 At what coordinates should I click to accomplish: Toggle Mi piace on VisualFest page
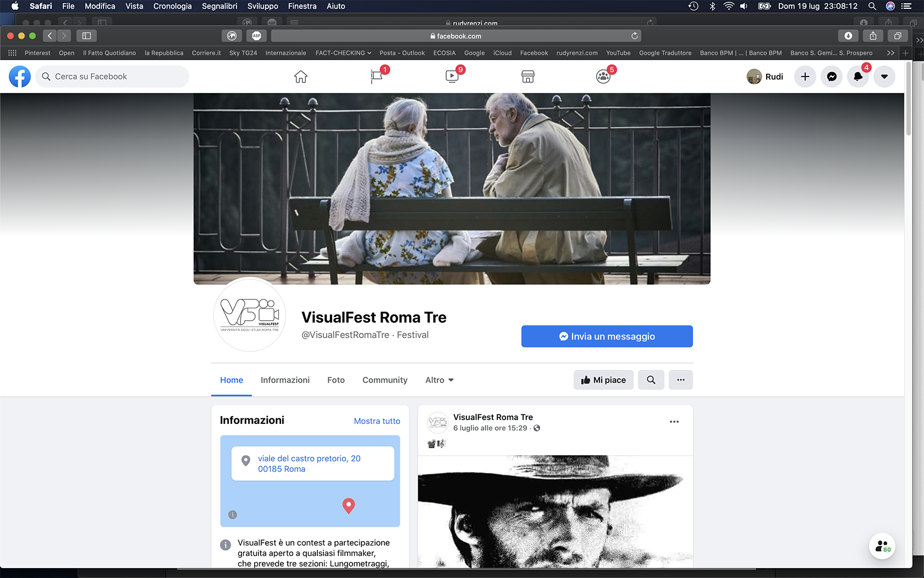(x=603, y=380)
